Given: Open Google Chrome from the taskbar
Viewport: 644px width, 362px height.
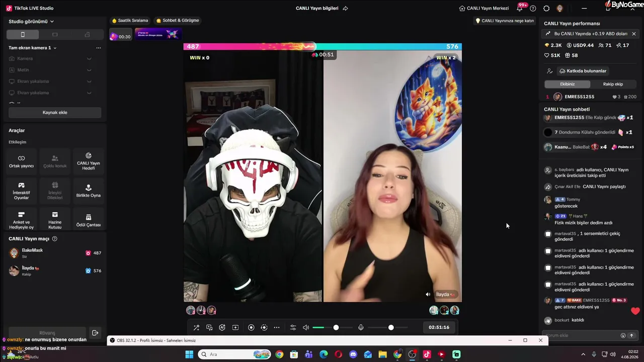Looking at the screenshot, I should click(279, 354).
